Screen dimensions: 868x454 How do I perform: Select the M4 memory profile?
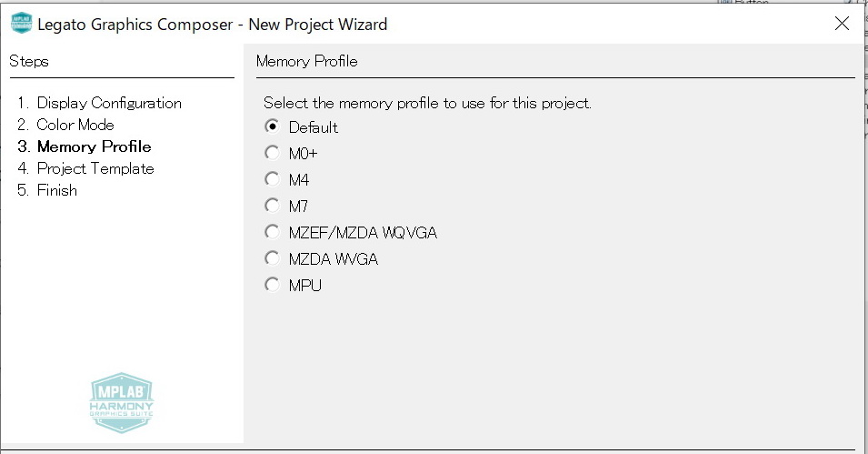pyautogui.click(x=272, y=180)
